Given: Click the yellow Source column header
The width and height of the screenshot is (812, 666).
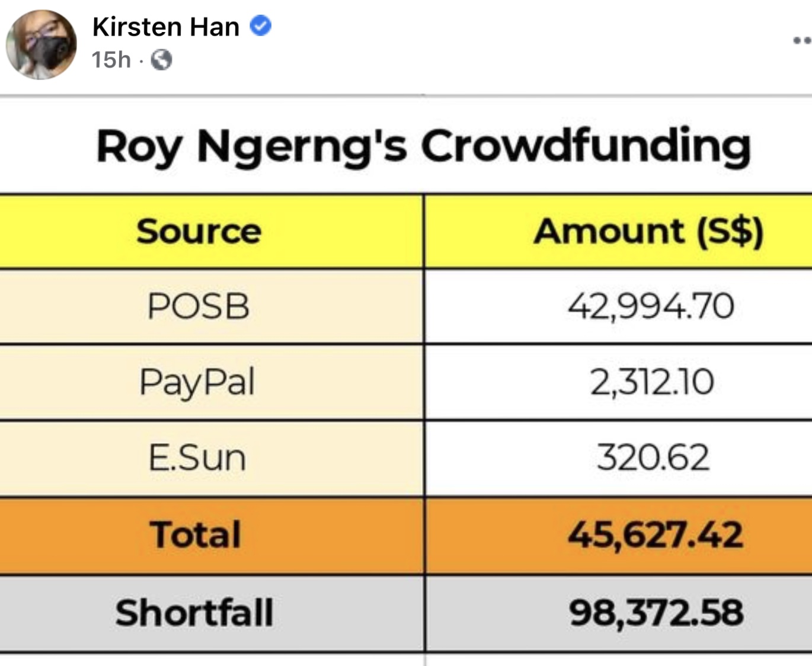Looking at the screenshot, I should tap(199, 231).
